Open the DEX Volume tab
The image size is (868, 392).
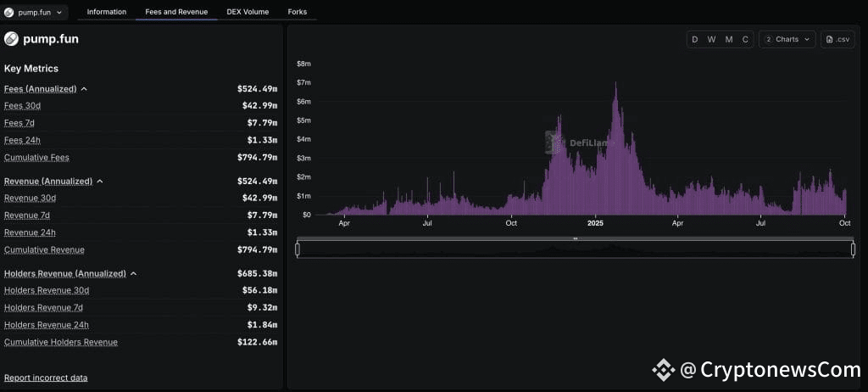point(248,12)
